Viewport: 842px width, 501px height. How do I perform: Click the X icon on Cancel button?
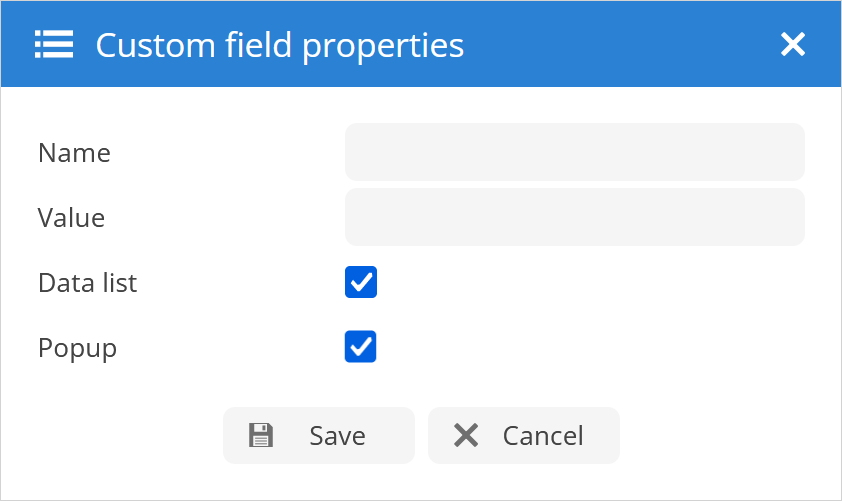[466, 435]
